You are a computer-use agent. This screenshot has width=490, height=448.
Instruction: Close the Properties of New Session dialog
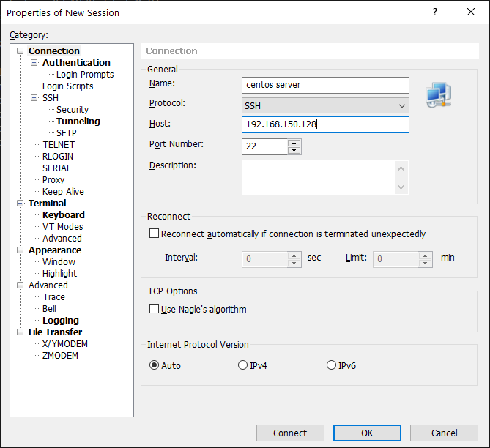click(471, 12)
